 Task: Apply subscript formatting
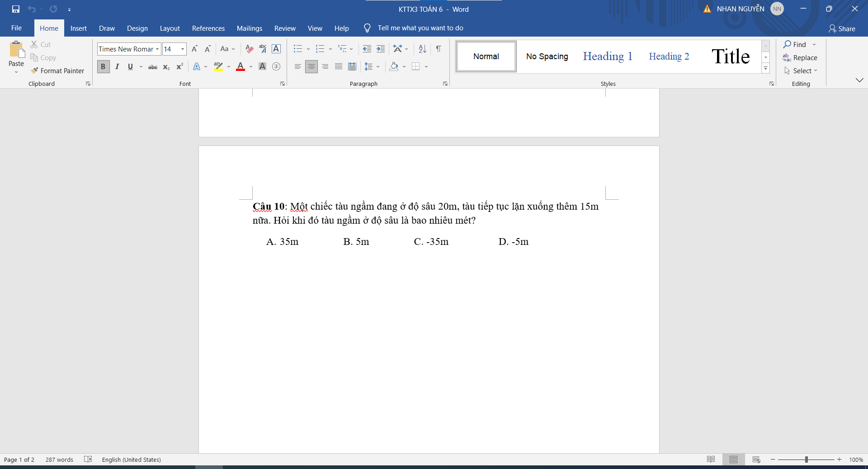(x=166, y=67)
